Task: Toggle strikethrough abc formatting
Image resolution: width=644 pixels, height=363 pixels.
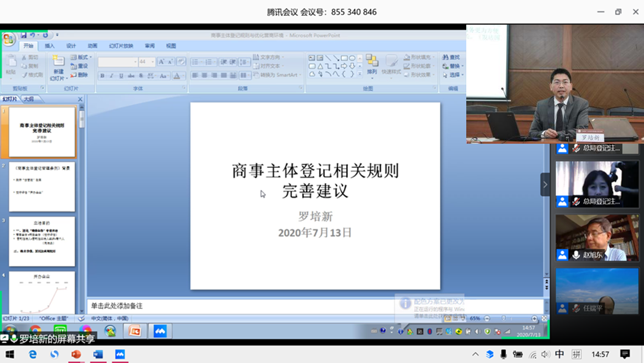Action: pos(131,76)
